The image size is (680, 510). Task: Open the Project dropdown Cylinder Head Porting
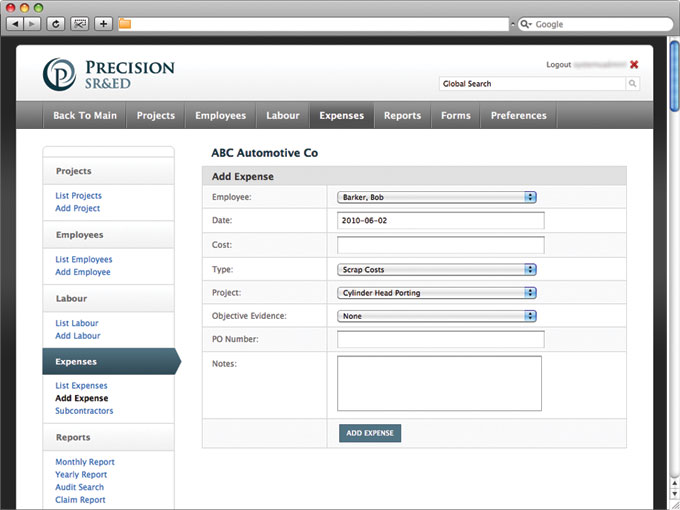pos(437,293)
